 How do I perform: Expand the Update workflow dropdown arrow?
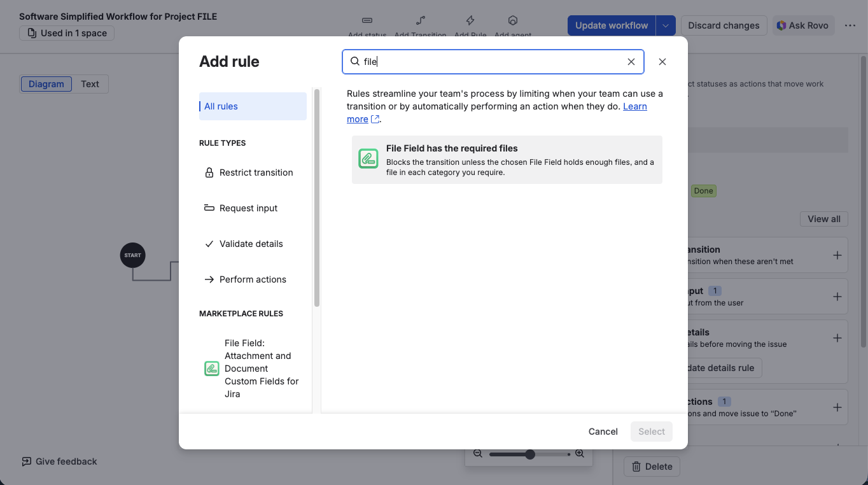pyautogui.click(x=666, y=25)
